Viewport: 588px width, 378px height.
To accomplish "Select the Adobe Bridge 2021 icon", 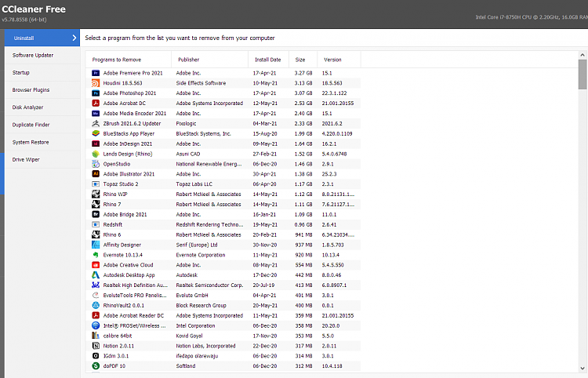I will pyautogui.click(x=96, y=215).
